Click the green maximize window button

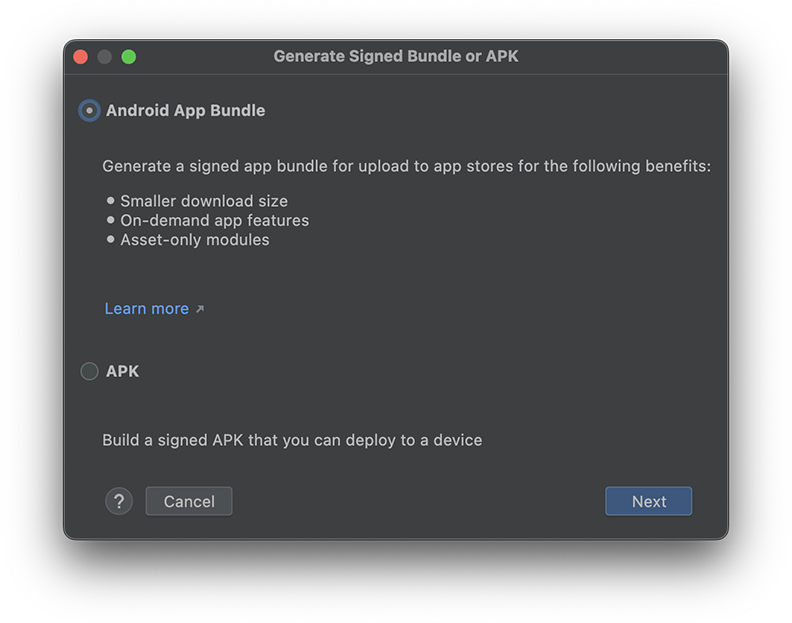point(129,57)
